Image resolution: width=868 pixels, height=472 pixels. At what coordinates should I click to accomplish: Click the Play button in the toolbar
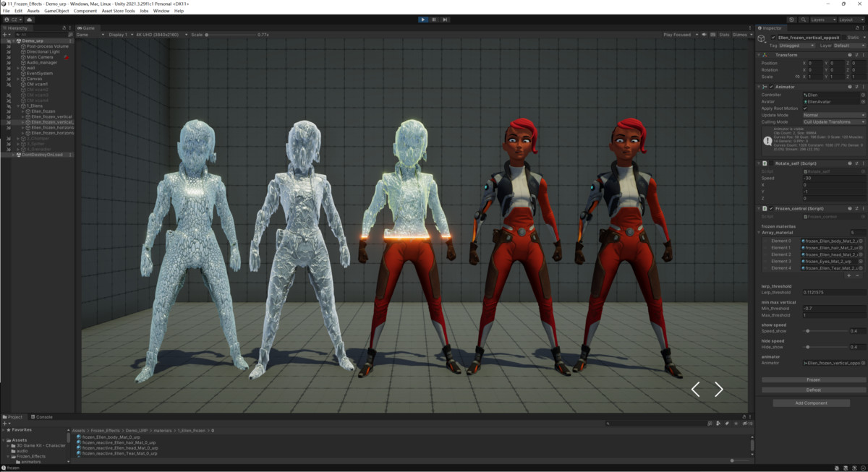tap(423, 20)
